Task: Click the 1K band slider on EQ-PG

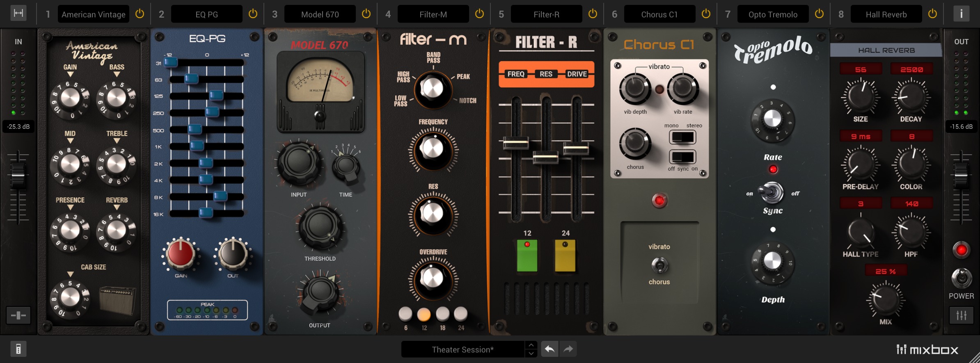Action: 197,146
